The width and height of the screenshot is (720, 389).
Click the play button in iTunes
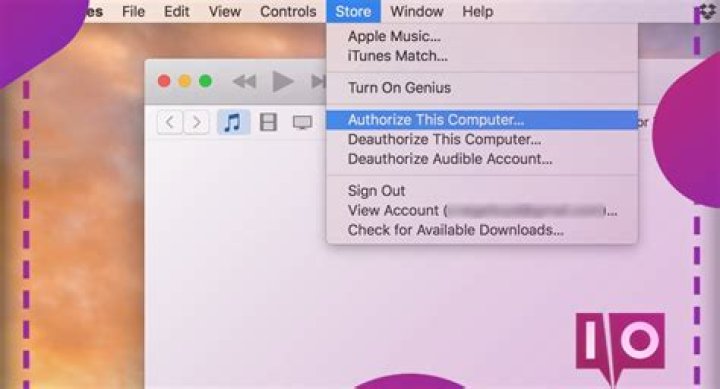pyautogui.click(x=282, y=81)
